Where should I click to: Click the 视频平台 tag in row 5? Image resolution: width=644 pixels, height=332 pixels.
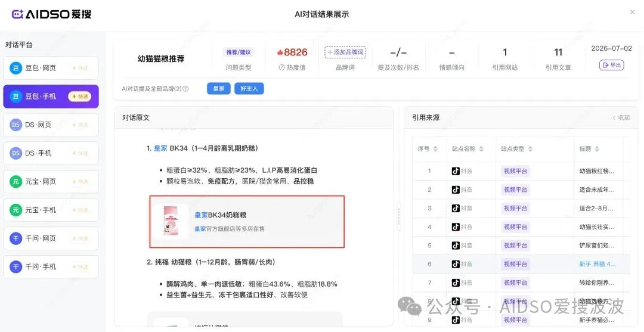click(x=515, y=246)
